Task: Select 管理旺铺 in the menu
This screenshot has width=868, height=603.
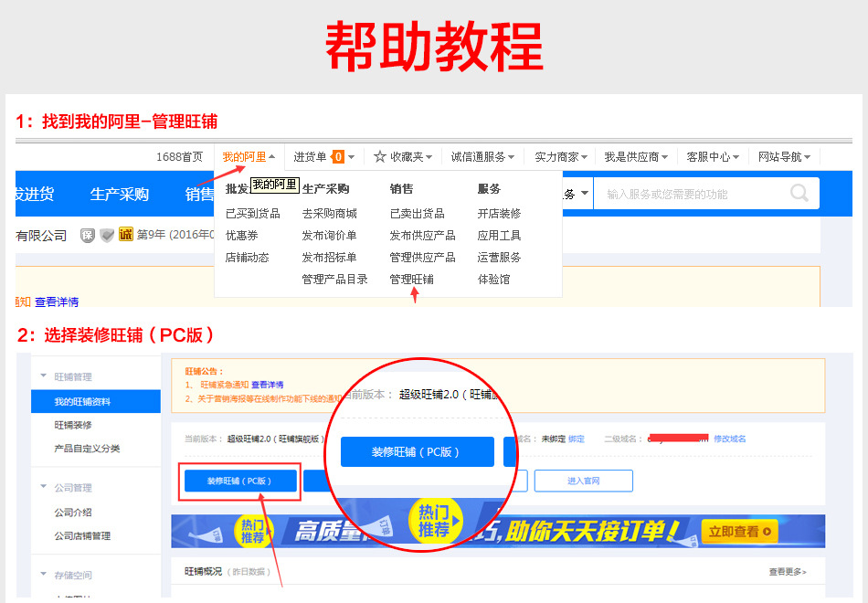Action: click(x=411, y=279)
